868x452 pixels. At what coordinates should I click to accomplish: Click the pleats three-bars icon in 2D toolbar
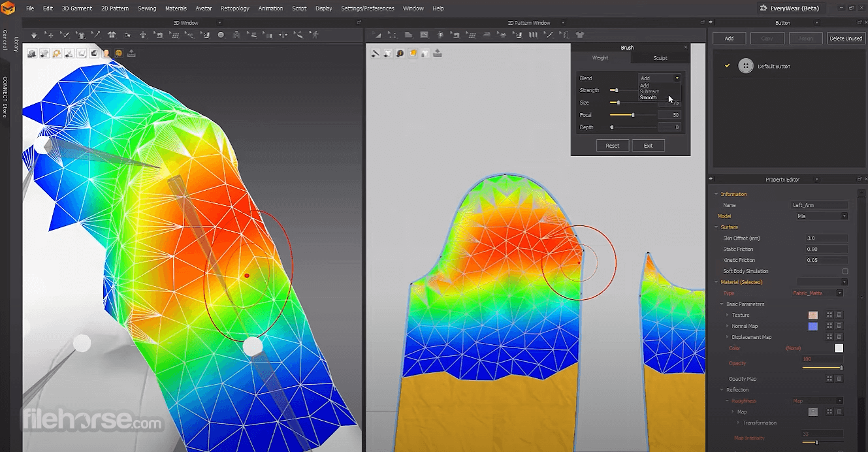pyautogui.click(x=533, y=35)
